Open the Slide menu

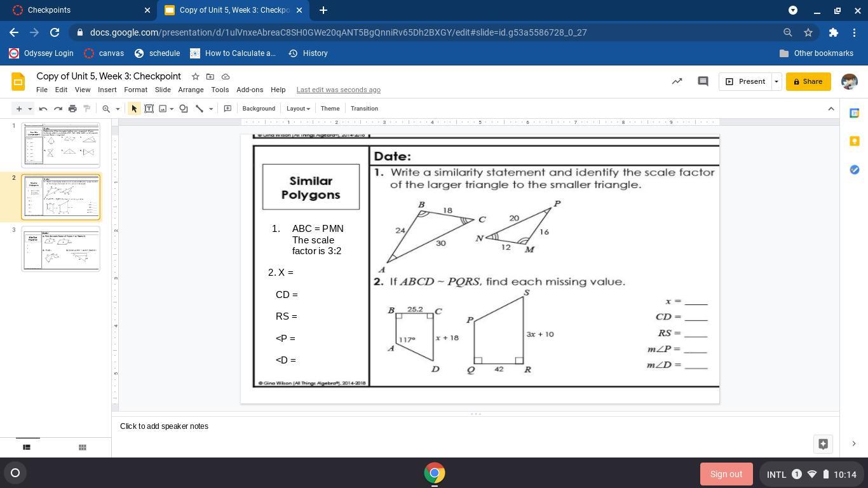[163, 90]
